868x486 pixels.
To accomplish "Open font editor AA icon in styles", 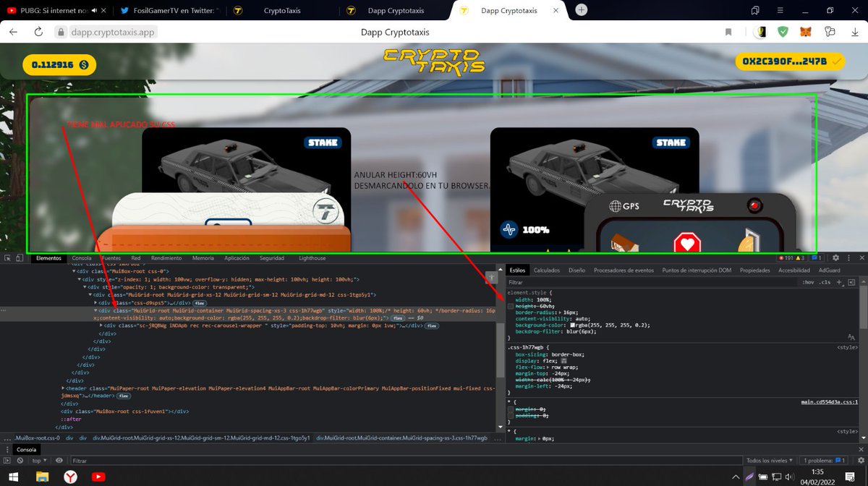I will [x=851, y=338].
